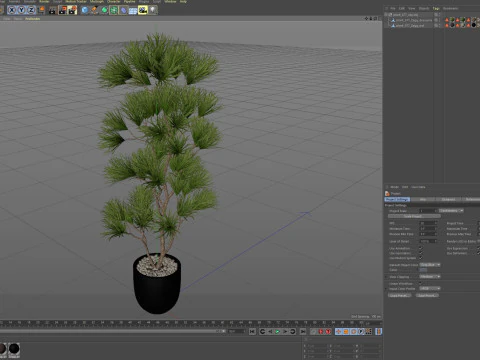Open the Render menu in menu bar
480x360 pixels.
pyautogui.click(x=44, y=2)
